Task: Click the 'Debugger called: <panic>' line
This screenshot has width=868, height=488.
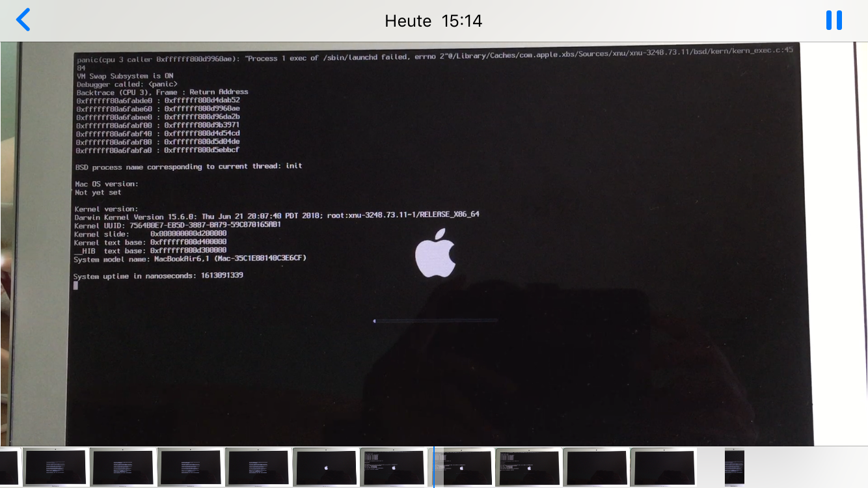Action: (127, 84)
